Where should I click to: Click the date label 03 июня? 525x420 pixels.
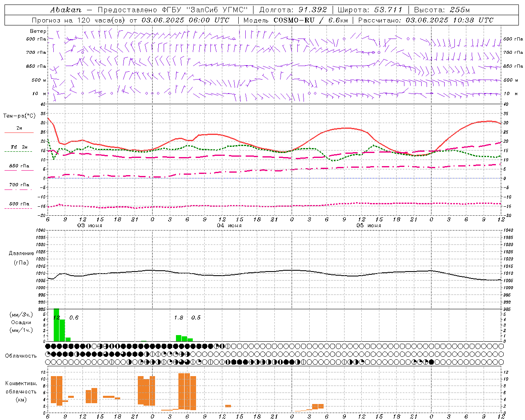(x=90, y=225)
